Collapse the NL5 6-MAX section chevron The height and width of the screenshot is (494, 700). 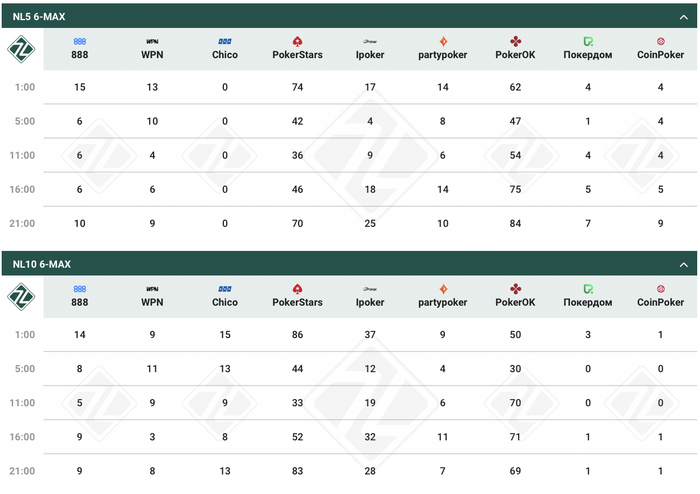684,16
